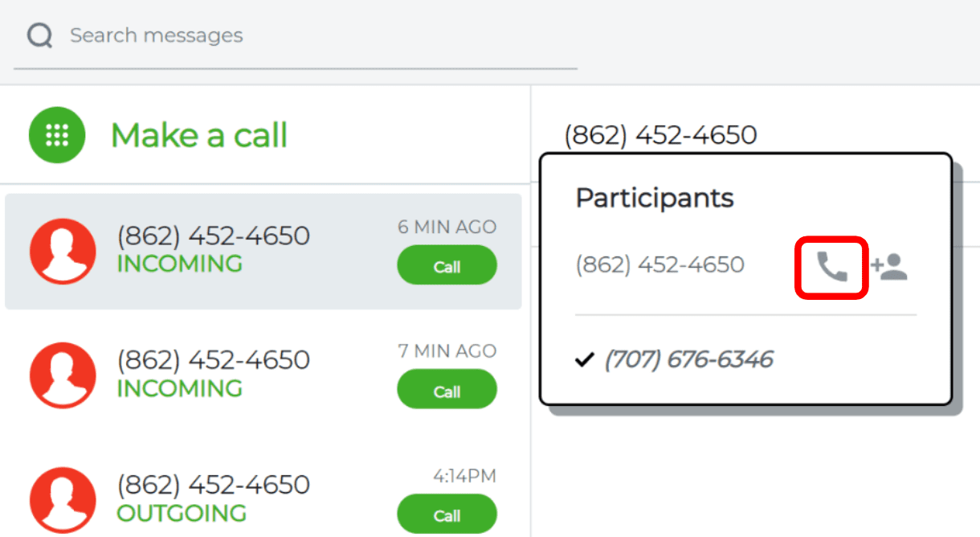Open the (862) 452-4650 conversation header dropdown
980x537 pixels.
pyautogui.click(x=661, y=134)
